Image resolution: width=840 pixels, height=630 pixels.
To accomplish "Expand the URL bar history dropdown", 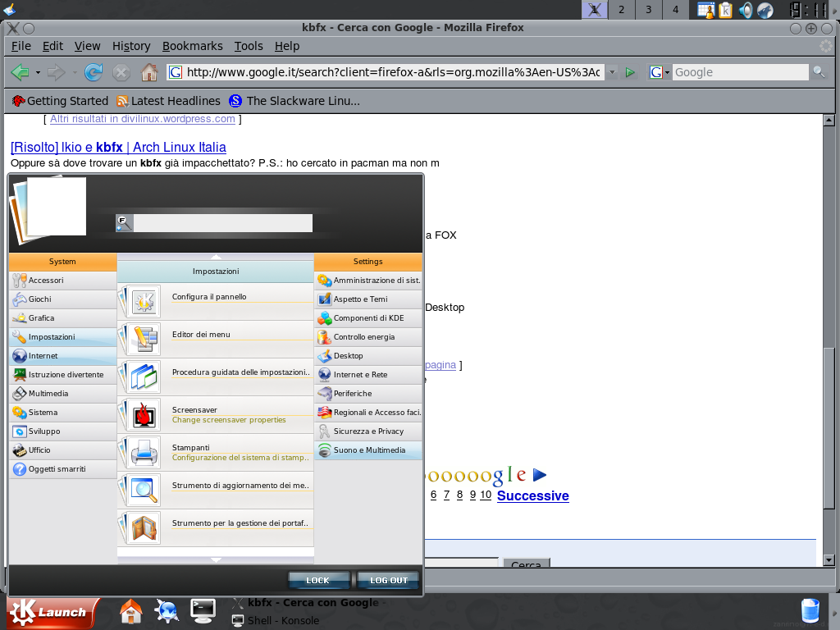I will (612, 72).
